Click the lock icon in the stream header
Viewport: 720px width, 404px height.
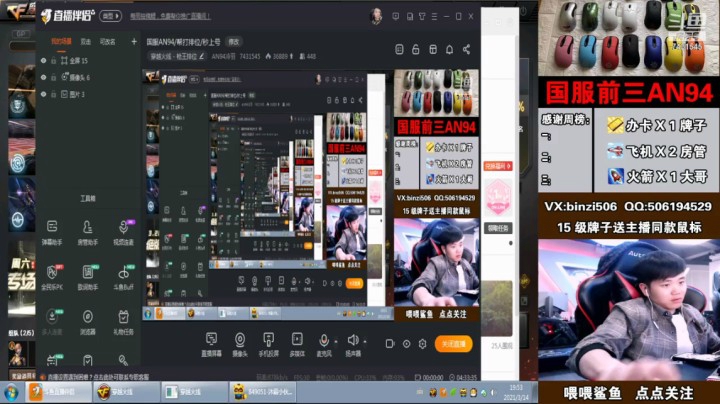pyautogui.click(x=416, y=50)
